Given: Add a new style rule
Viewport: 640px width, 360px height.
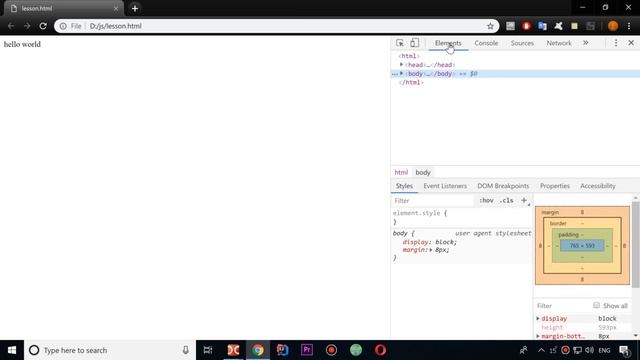Looking at the screenshot, I should 524,200.
